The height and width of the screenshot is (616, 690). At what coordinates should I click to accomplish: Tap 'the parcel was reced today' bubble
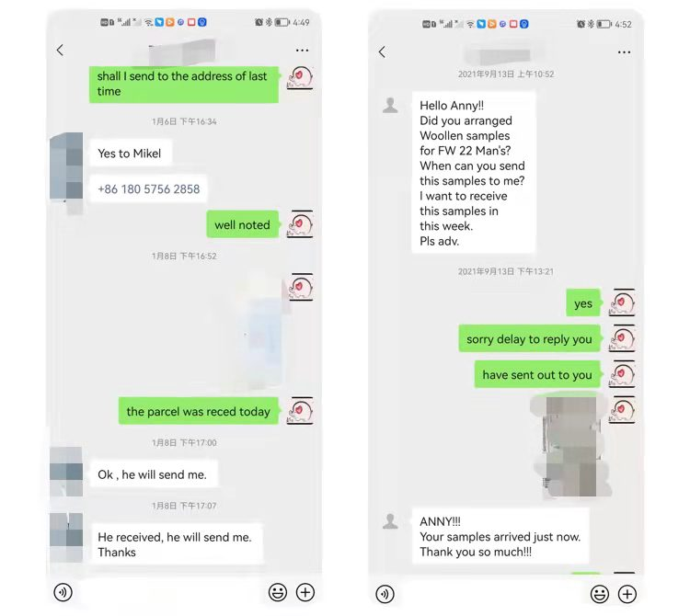(199, 411)
